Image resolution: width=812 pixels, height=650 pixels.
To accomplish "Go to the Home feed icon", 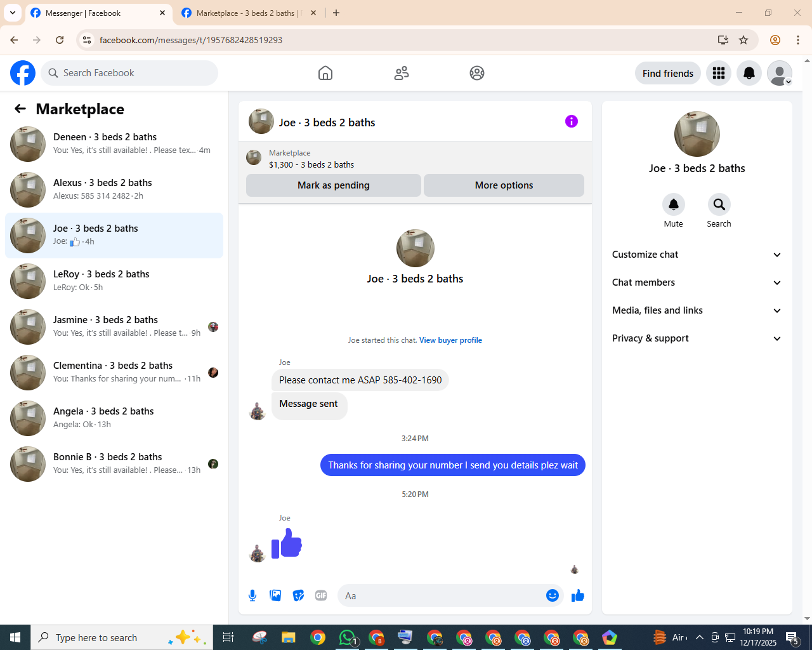I will 325,73.
